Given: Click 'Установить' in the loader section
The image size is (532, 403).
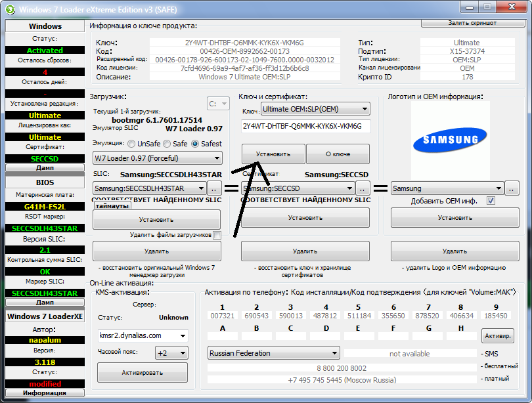Looking at the screenshot, I should click(156, 220).
